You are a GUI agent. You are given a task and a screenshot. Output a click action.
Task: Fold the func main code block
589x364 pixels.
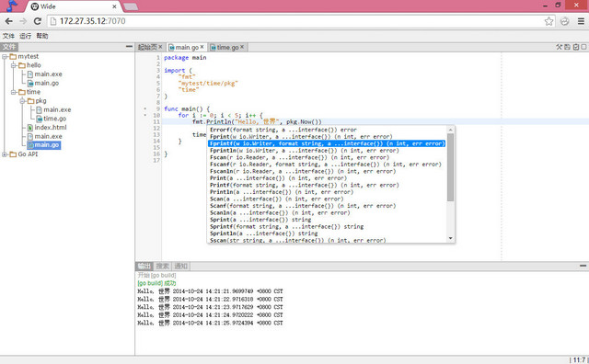tap(145, 108)
